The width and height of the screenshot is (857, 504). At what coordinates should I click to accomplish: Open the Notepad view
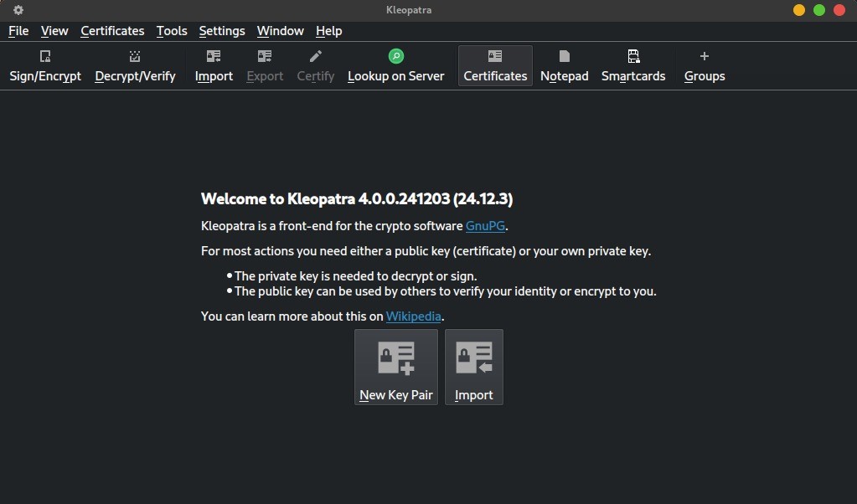pyautogui.click(x=564, y=66)
